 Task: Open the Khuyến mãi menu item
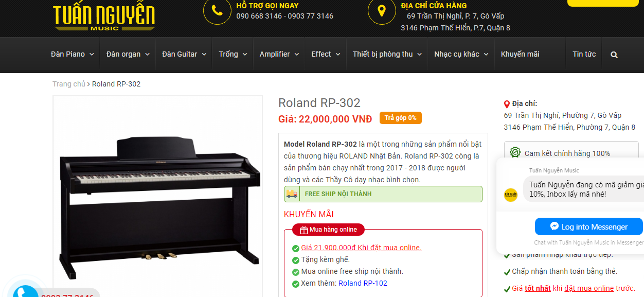[x=520, y=54]
